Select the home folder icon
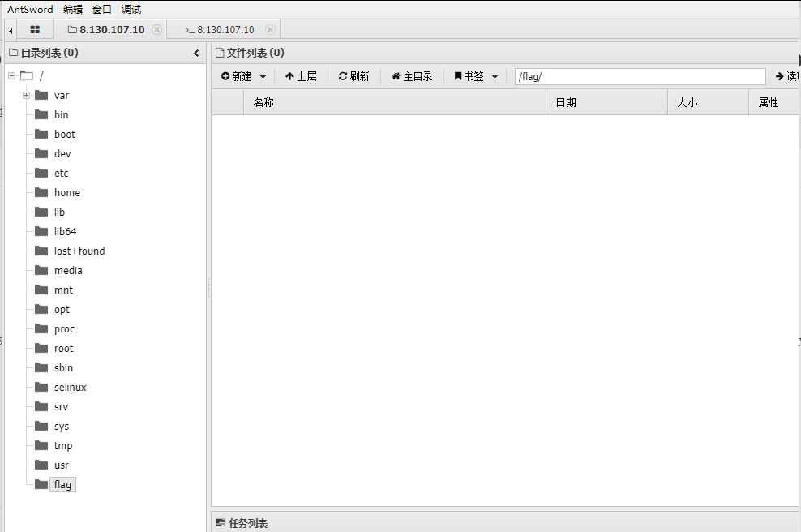Screen dimensions: 801x532 (x=41, y=193)
